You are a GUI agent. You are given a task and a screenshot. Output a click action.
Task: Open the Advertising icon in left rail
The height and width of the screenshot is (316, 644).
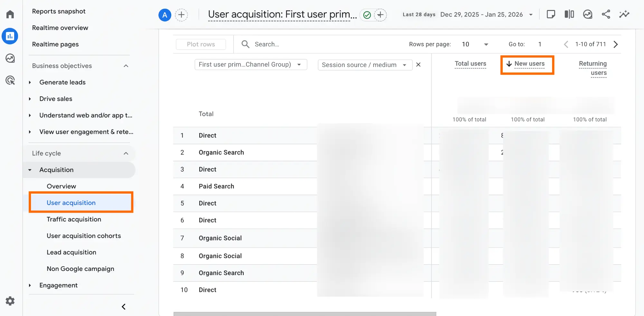10,80
